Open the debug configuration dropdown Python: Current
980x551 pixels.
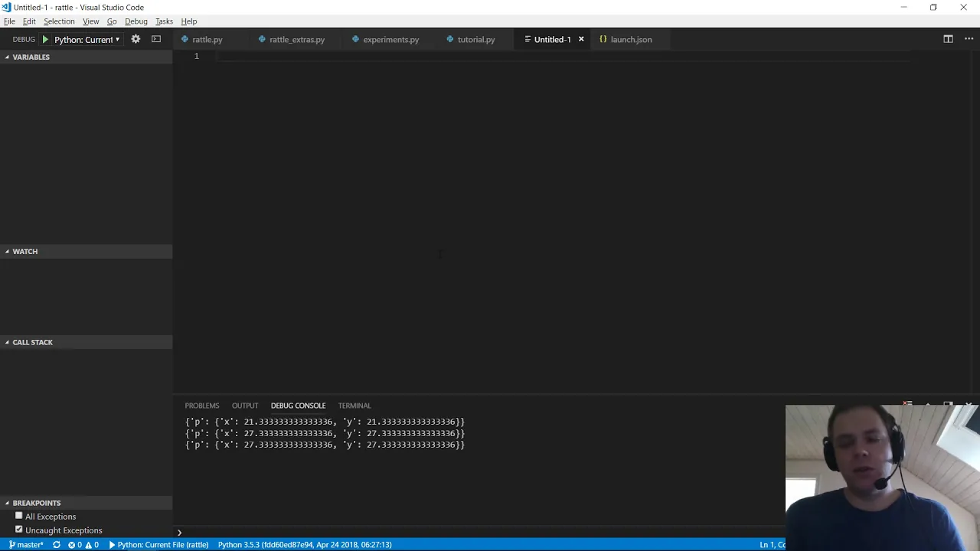[x=87, y=40]
